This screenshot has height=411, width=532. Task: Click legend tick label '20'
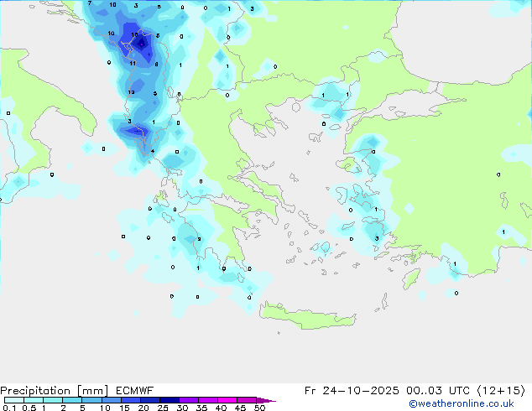point(143,408)
